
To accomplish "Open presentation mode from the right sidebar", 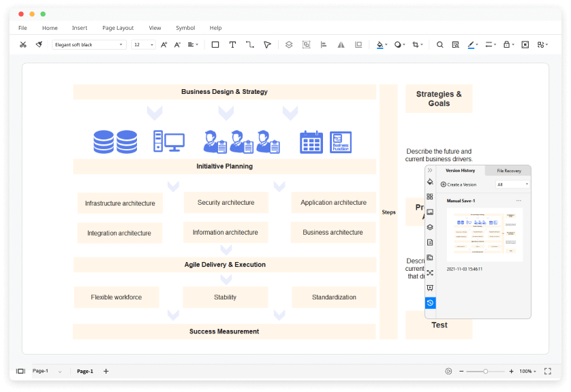I will [430, 288].
